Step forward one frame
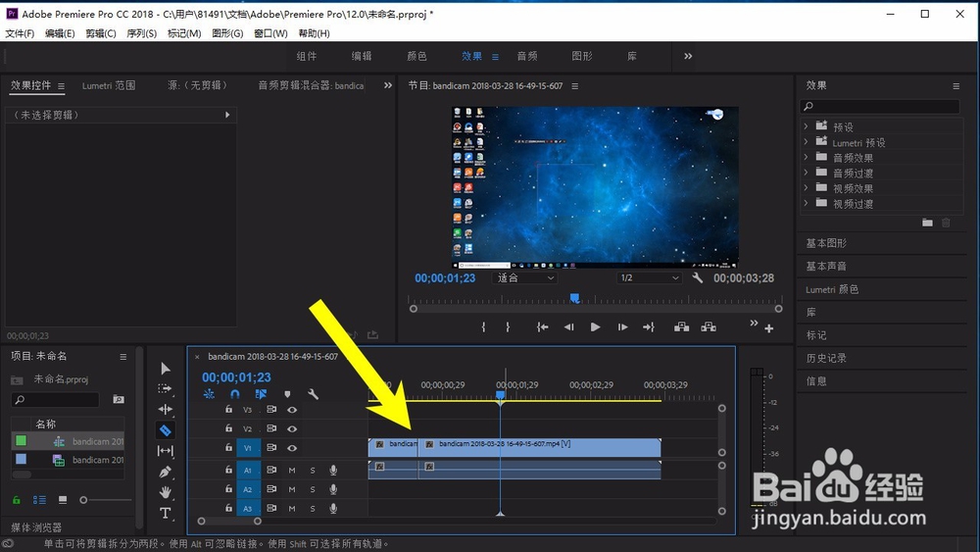The height and width of the screenshot is (552, 980). tap(622, 326)
